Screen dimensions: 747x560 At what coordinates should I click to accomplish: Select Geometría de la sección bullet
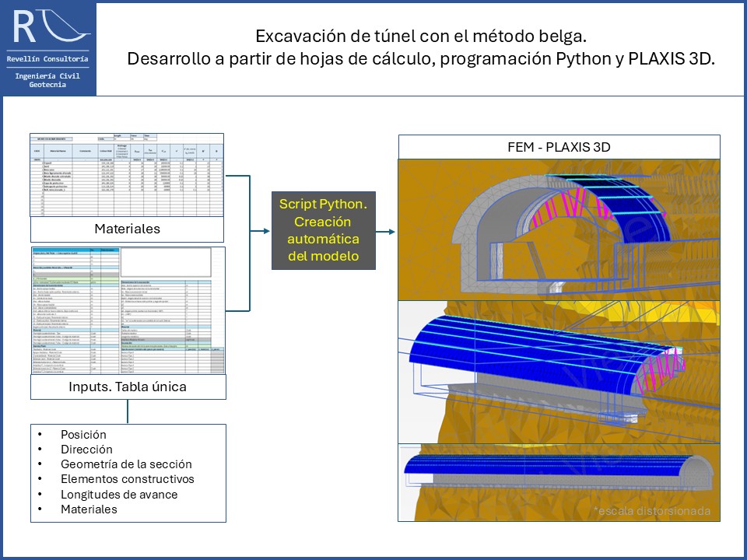tap(126, 464)
